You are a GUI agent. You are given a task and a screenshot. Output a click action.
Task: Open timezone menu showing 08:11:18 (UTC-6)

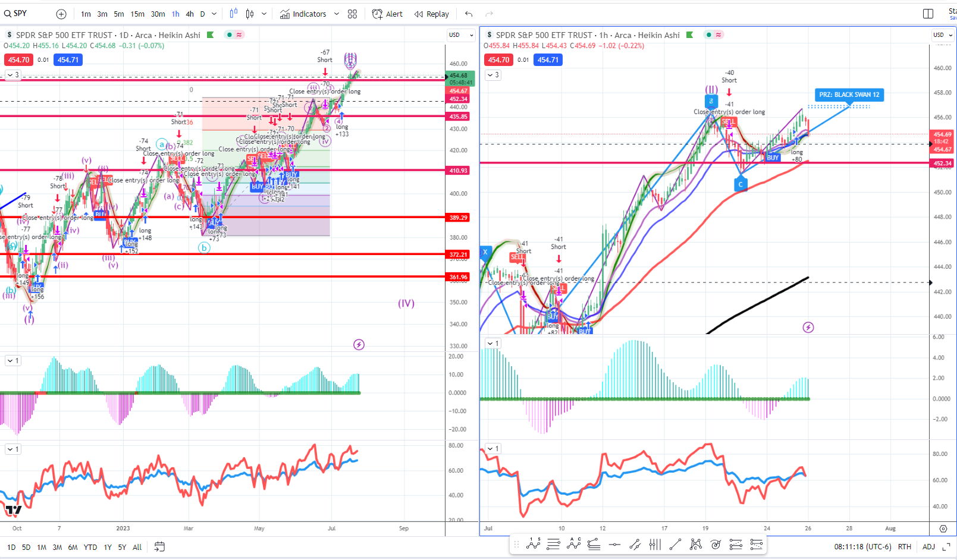(862, 547)
